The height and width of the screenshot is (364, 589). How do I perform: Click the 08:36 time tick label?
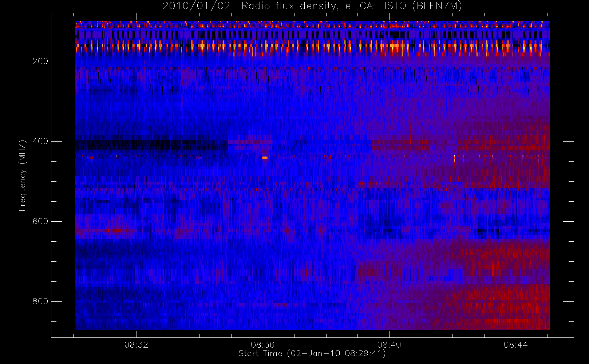(x=262, y=345)
